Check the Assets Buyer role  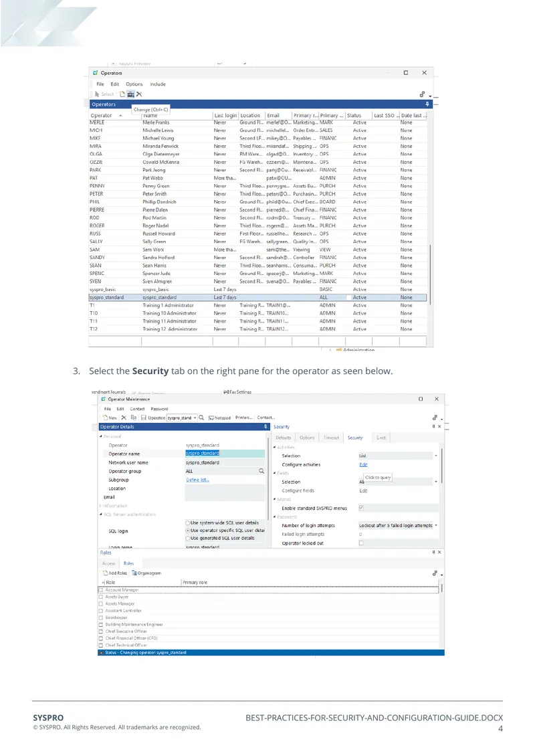click(x=101, y=597)
